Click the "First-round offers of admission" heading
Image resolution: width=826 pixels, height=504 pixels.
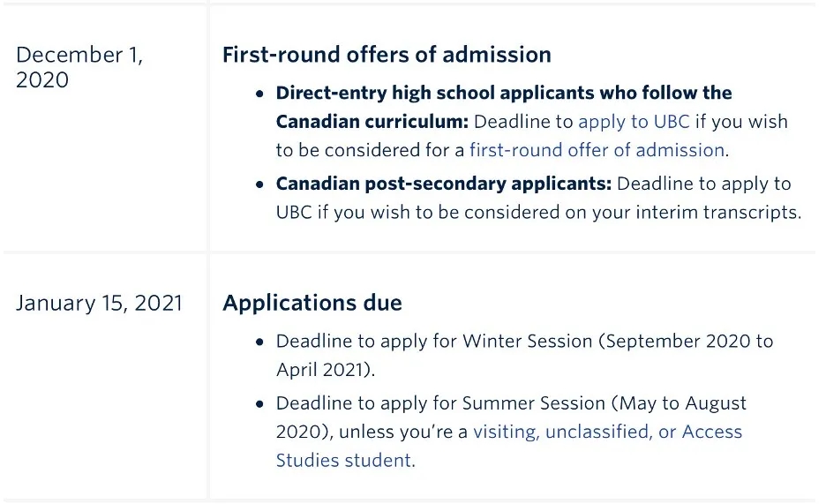pyautogui.click(x=387, y=55)
